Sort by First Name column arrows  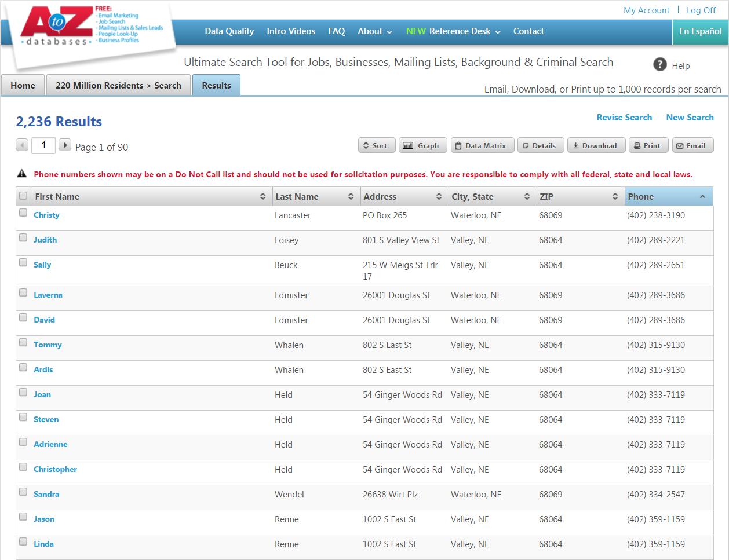pos(263,196)
